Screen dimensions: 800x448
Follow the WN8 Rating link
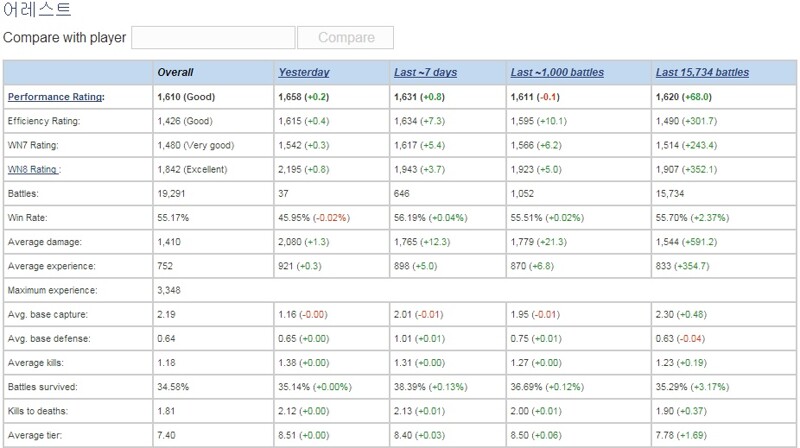[32, 169]
